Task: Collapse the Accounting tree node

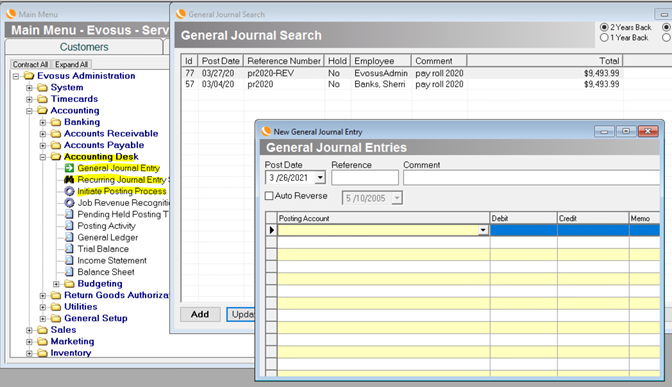Action: pos(29,111)
